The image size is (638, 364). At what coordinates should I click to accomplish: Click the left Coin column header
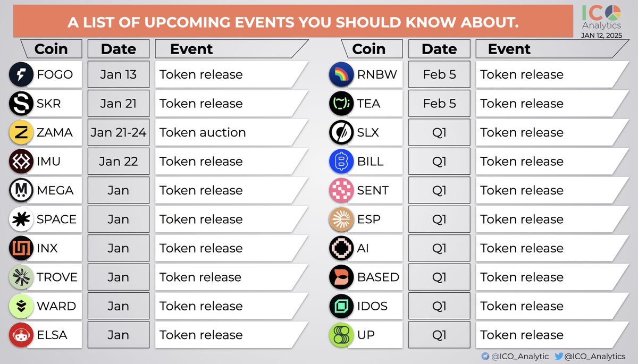(x=51, y=49)
